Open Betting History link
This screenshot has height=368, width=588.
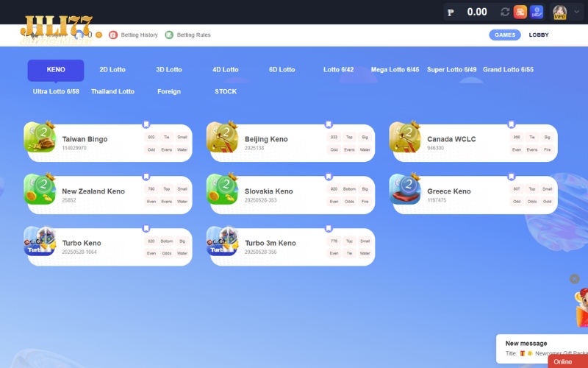point(139,35)
